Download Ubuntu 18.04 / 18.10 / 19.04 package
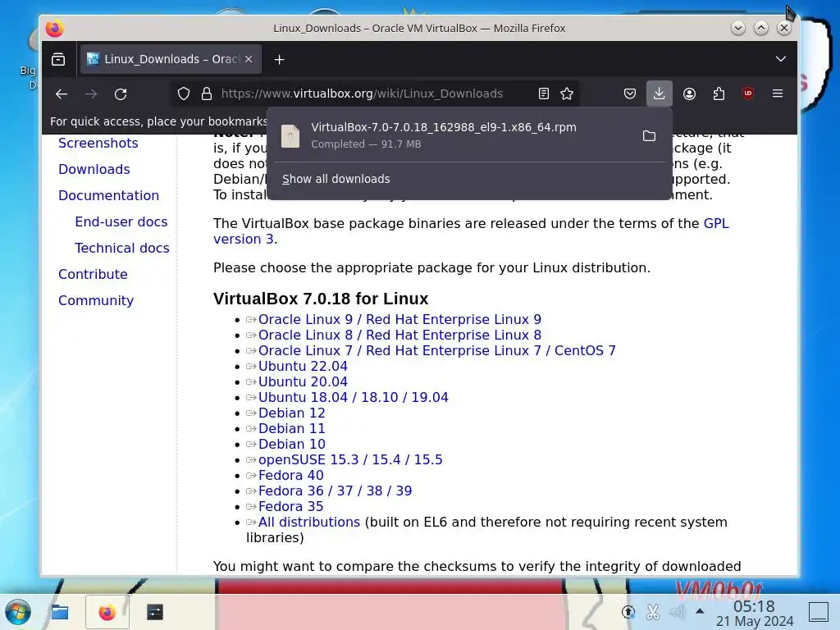The height and width of the screenshot is (630, 840). [353, 397]
